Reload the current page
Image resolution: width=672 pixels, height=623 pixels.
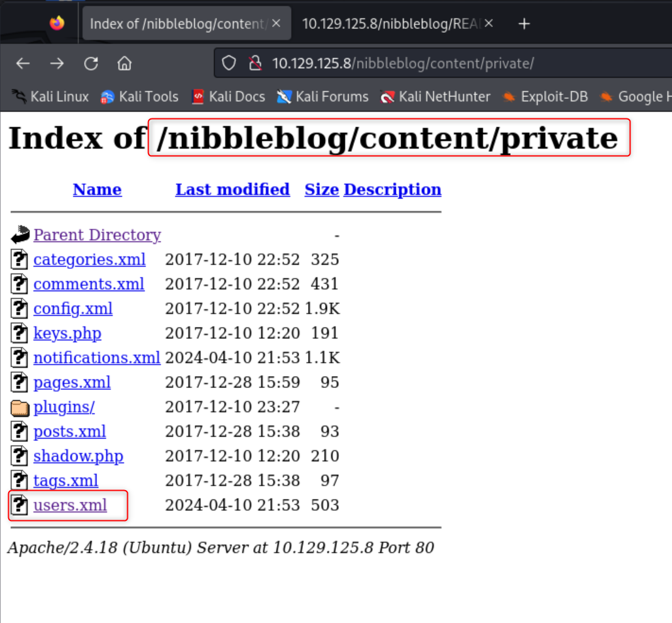pos(91,63)
